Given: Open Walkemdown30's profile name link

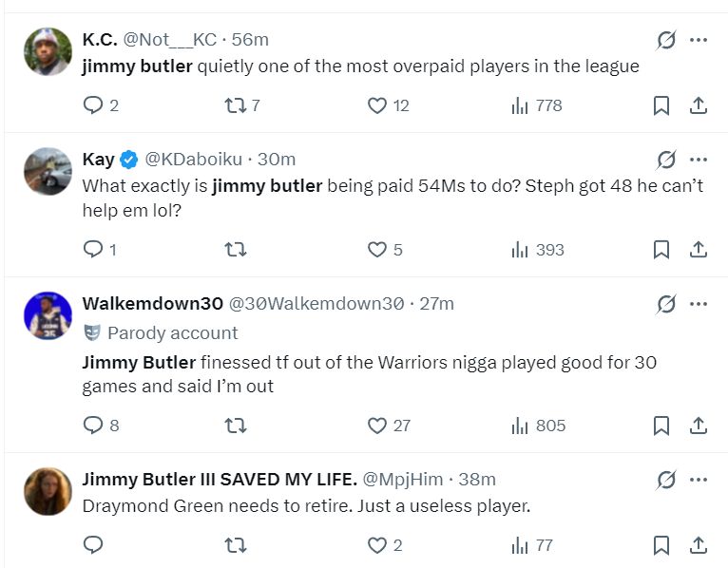Looking at the screenshot, I should point(152,304).
